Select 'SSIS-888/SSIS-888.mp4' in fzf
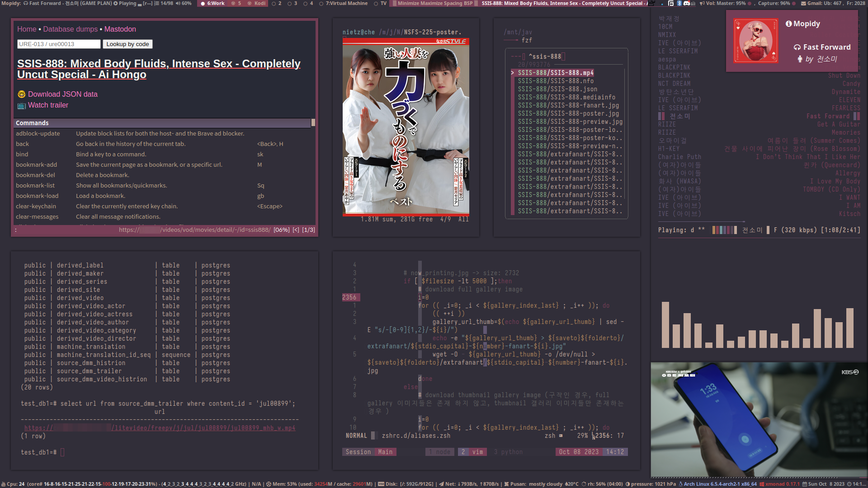The height and width of the screenshot is (488, 868). (556, 73)
